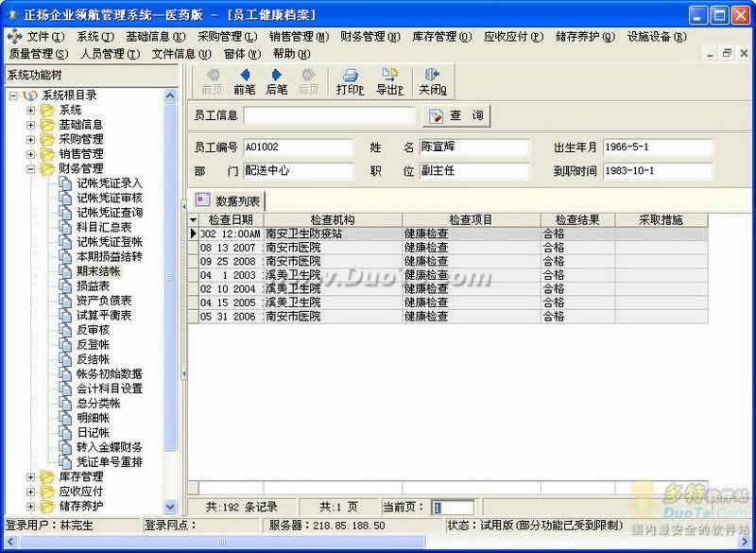Open the 财务管理(N) menu

point(370,37)
